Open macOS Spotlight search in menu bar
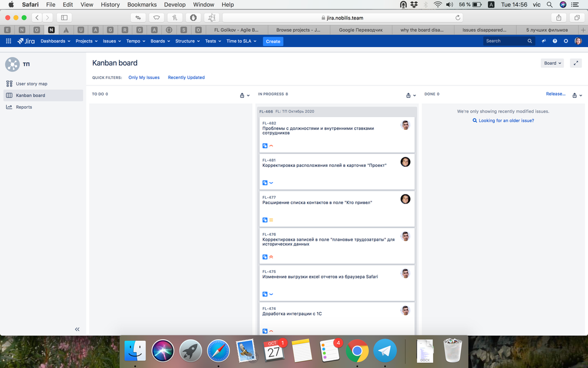 549,5
